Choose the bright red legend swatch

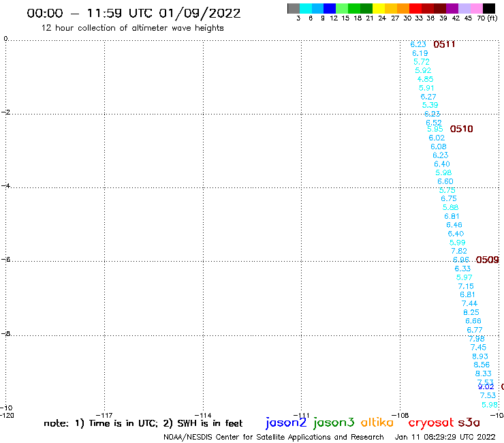tap(415, 8)
